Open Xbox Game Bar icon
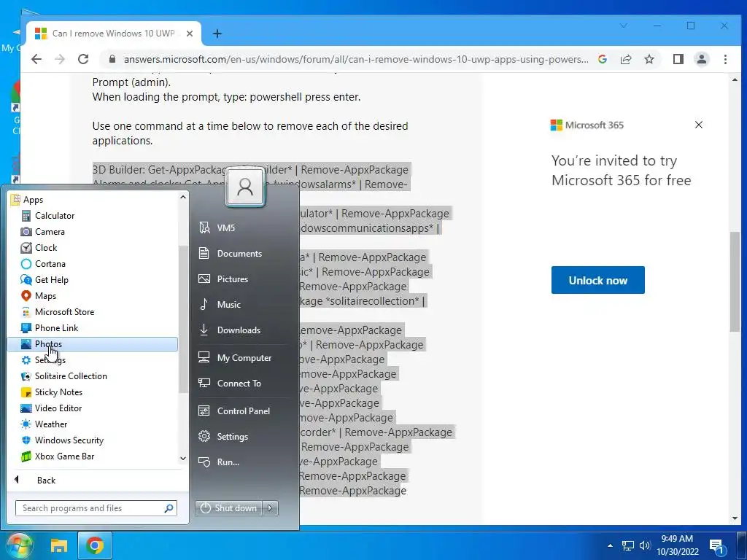747x560 pixels. click(26, 456)
